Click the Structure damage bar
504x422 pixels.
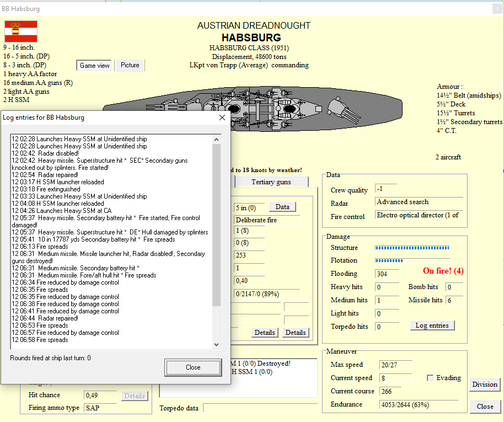pos(412,248)
